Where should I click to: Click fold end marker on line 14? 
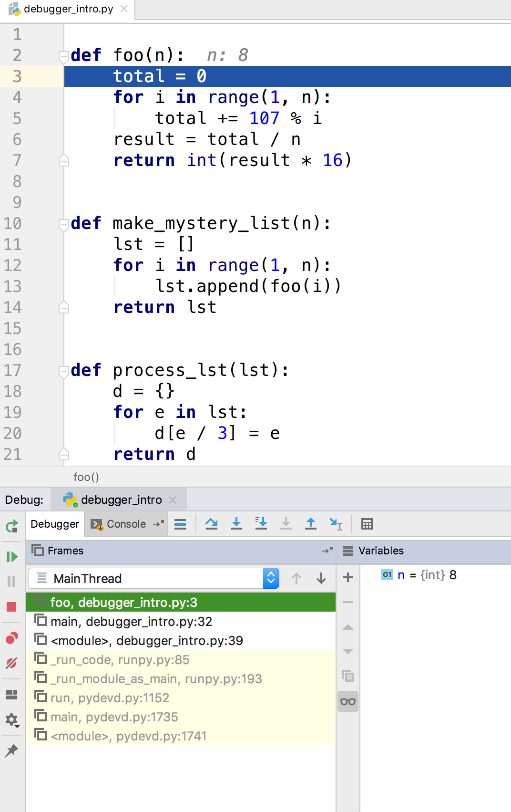(64, 307)
